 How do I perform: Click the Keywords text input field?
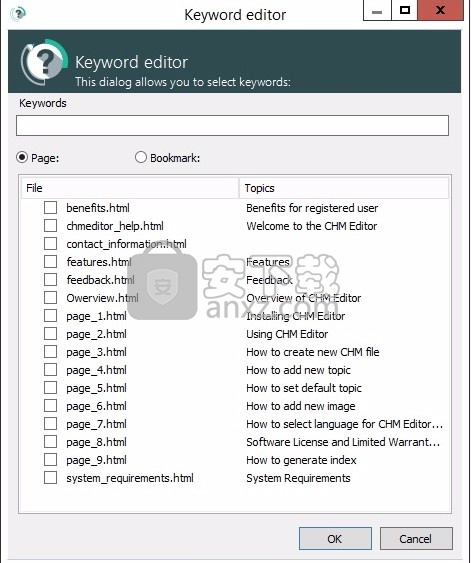click(232, 125)
